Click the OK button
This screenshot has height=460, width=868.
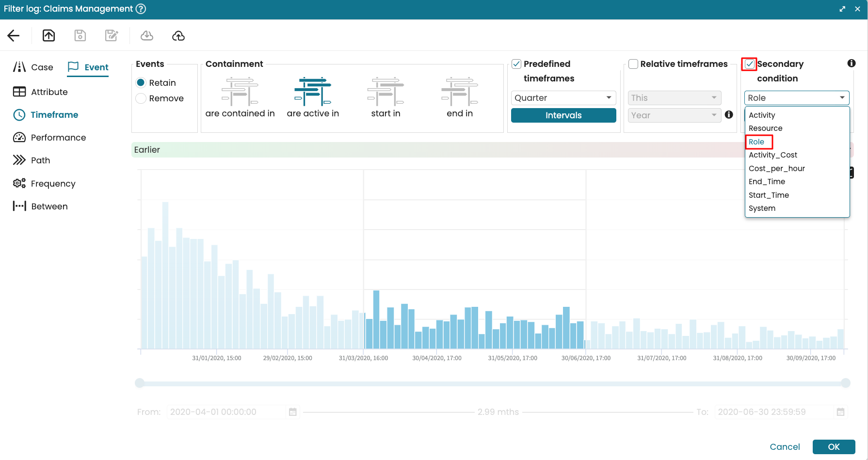[833, 446]
